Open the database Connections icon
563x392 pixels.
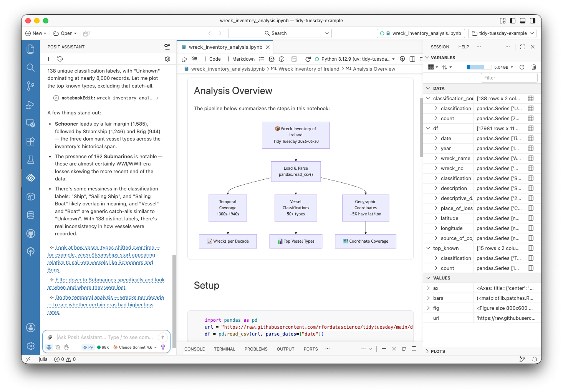[31, 215]
